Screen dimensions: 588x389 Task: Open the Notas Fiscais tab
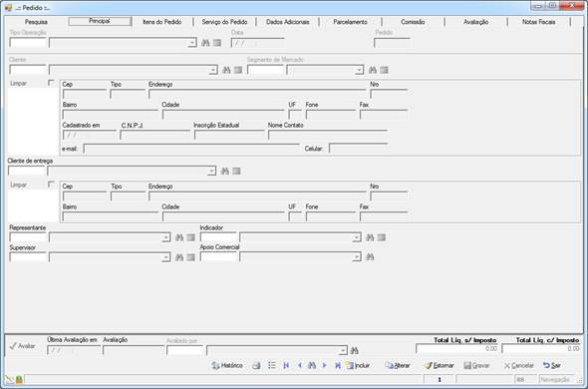tap(538, 22)
